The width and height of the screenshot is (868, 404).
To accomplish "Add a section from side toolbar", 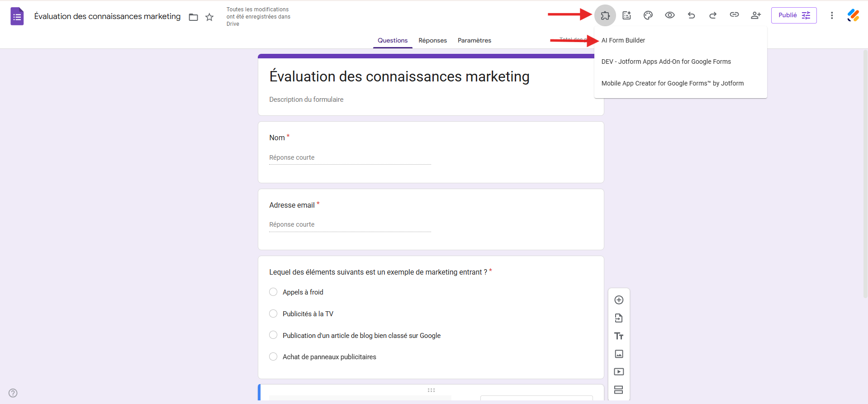I will [619, 390].
